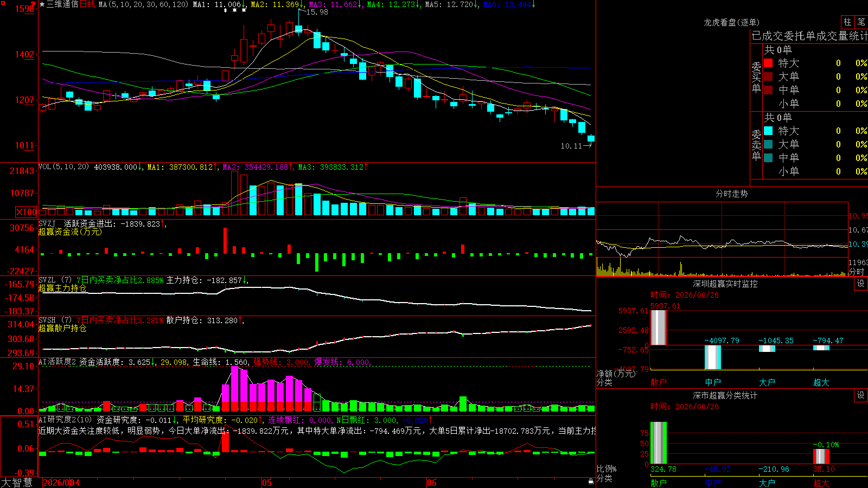Click the AI活跃度2 indicator name
Viewport: 868px width, 488px height.
click(58, 362)
